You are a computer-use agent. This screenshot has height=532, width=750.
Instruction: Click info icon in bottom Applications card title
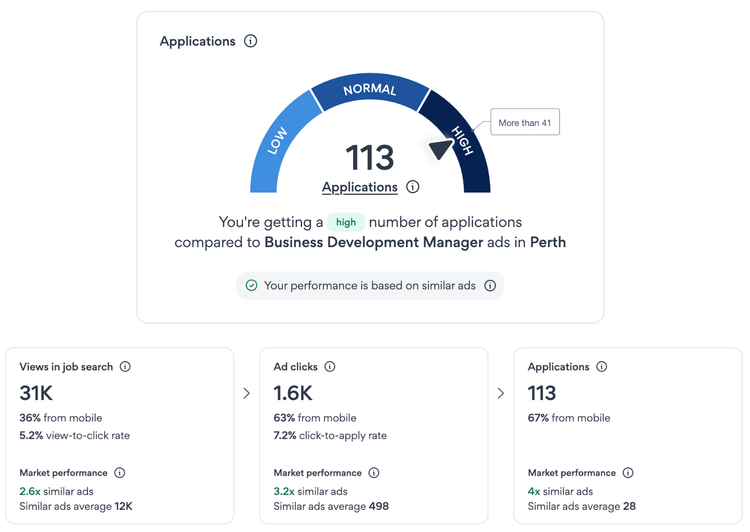click(x=602, y=367)
